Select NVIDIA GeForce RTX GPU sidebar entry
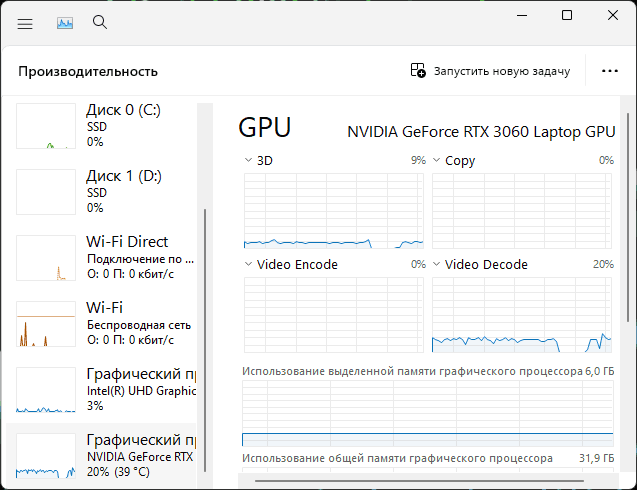Viewport: 637px width, 490px height. click(102, 455)
